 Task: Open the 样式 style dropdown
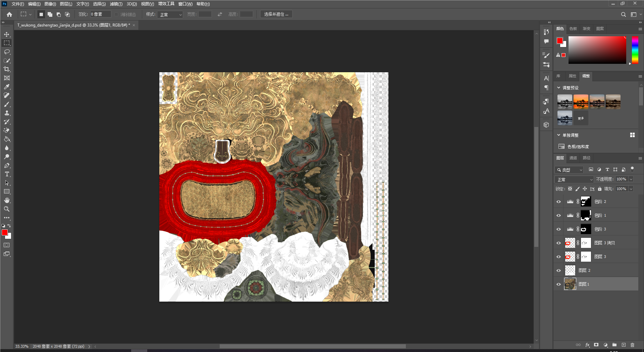[x=170, y=14]
